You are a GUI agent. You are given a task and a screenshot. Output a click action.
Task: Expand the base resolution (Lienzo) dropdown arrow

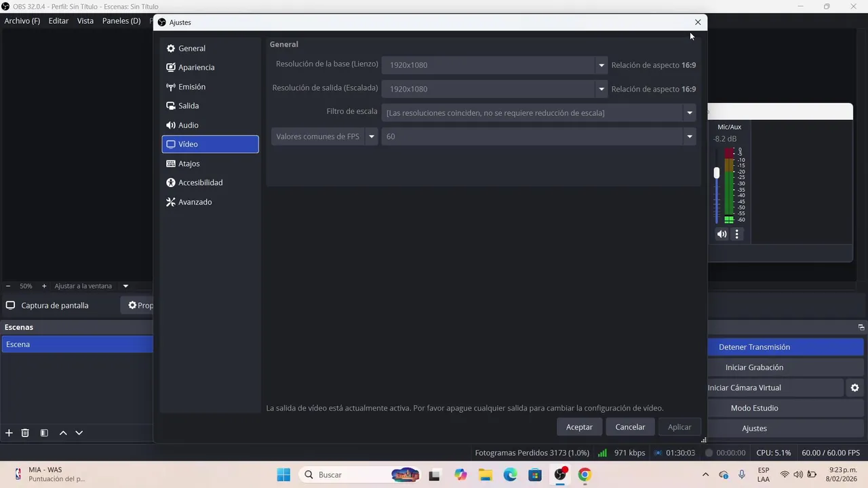601,65
